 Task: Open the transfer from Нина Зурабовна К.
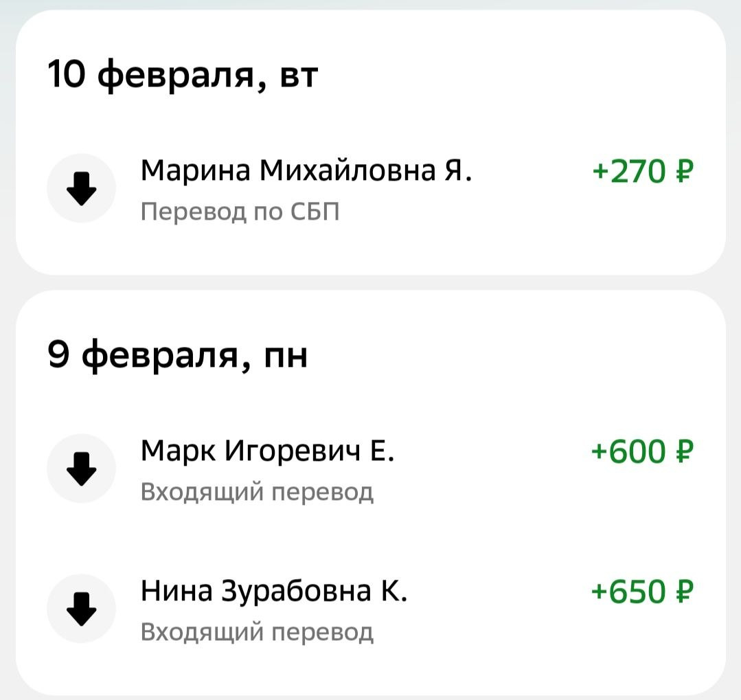tap(274, 591)
